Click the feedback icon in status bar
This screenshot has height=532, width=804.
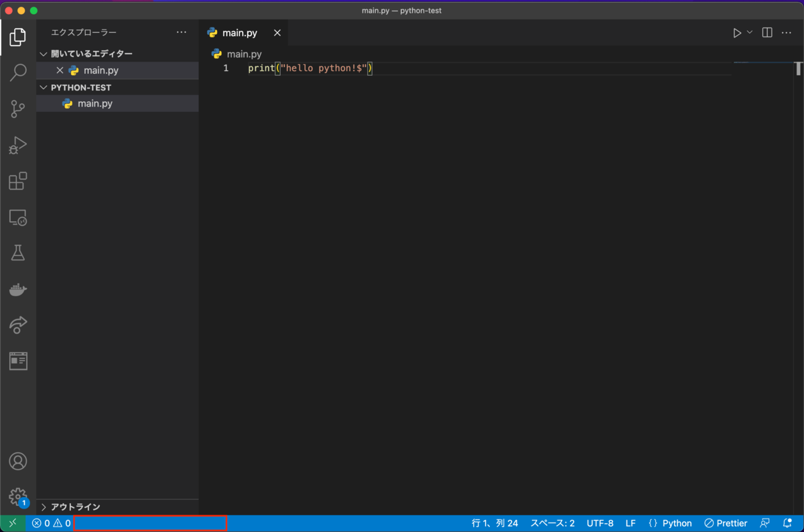click(x=765, y=523)
